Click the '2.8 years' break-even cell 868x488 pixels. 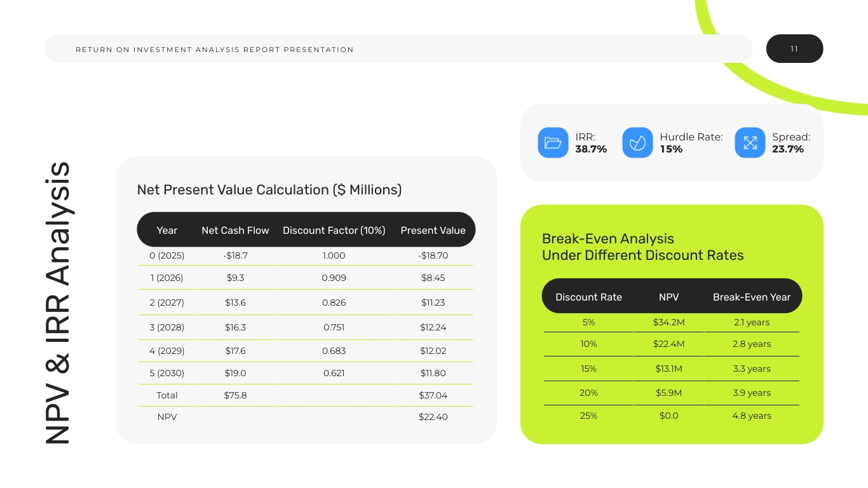click(752, 344)
